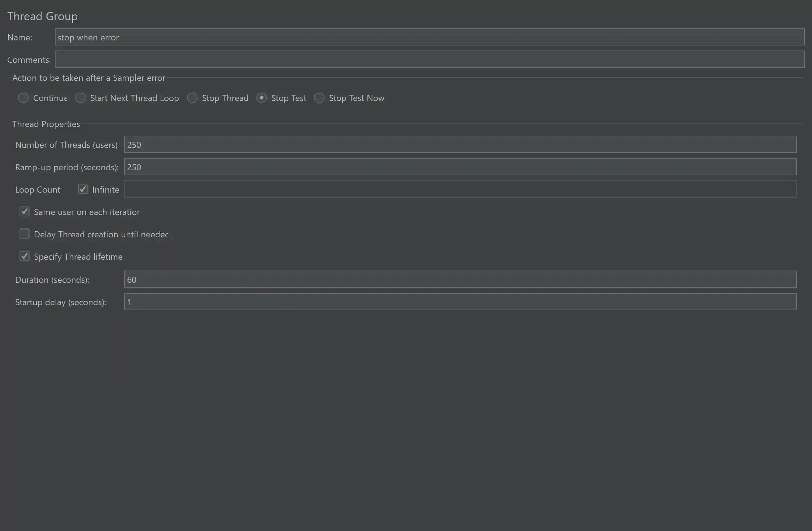This screenshot has width=812, height=531.
Task: Click the Number of Threads input field
Action: (x=460, y=145)
